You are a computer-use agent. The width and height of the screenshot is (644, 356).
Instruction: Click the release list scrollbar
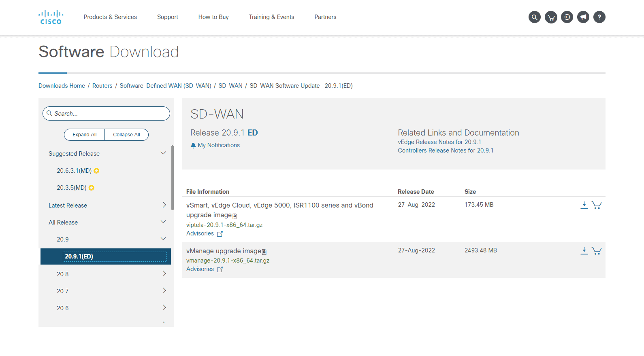(x=173, y=178)
